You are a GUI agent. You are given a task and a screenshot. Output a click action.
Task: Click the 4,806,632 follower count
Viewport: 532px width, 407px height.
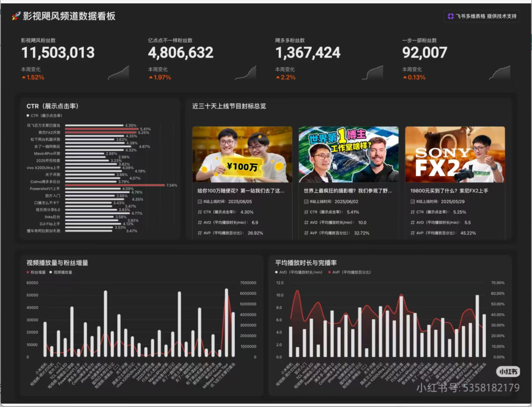[x=181, y=53]
